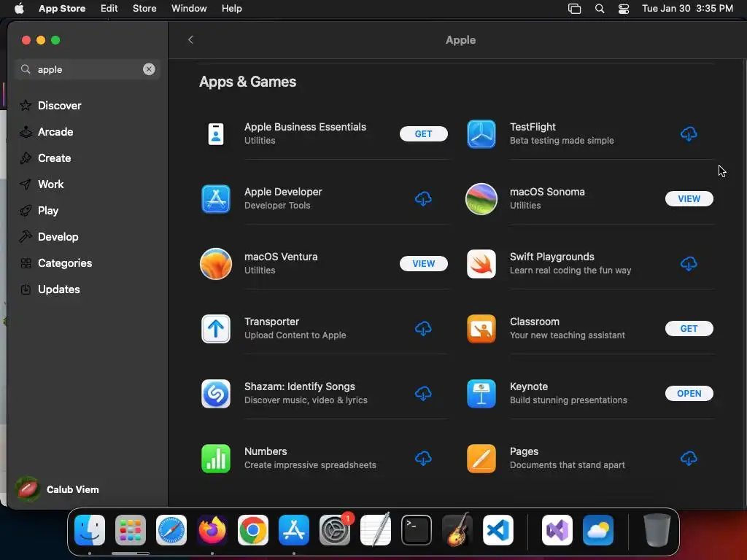Download Shazam via cloud icon
The image size is (747, 560).
pos(423,393)
